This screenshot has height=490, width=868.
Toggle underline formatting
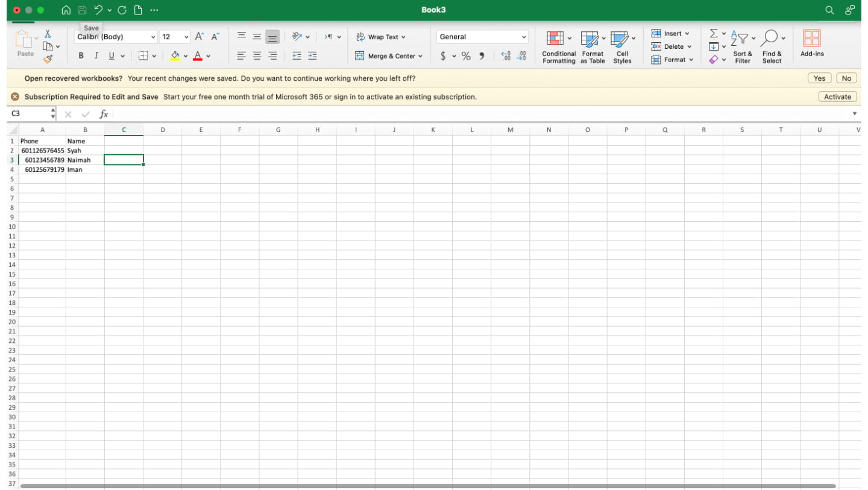click(111, 55)
